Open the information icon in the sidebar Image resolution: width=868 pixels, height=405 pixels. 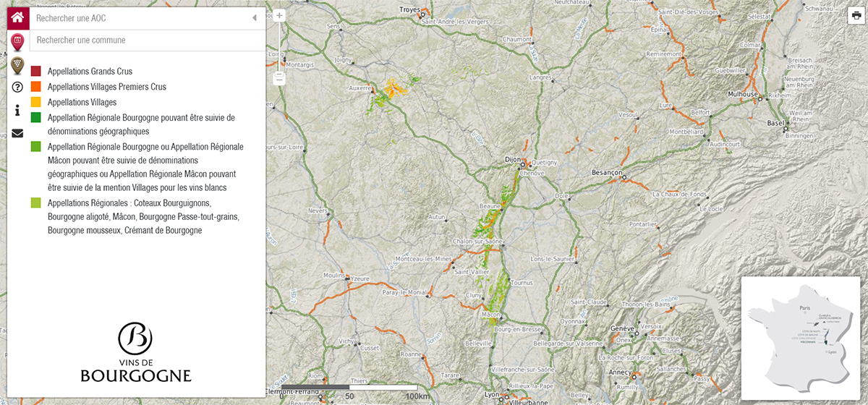pyautogui.click(x=17, y=111)
